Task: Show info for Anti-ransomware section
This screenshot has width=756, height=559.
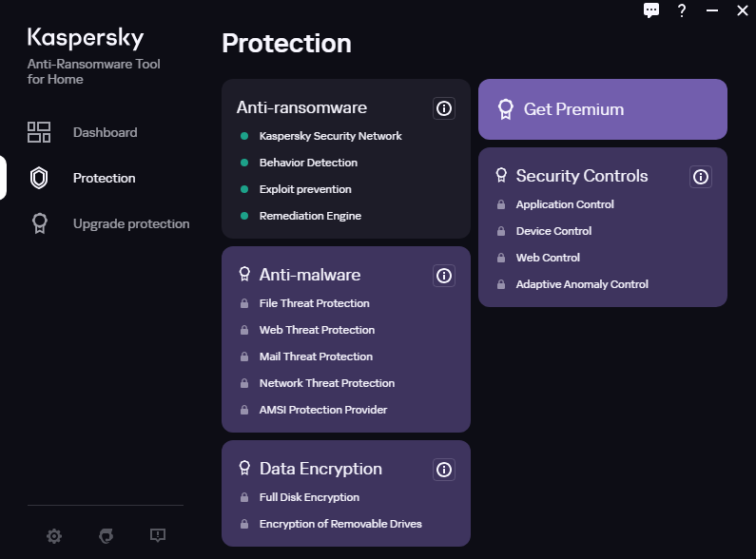Action: point(443,108)
